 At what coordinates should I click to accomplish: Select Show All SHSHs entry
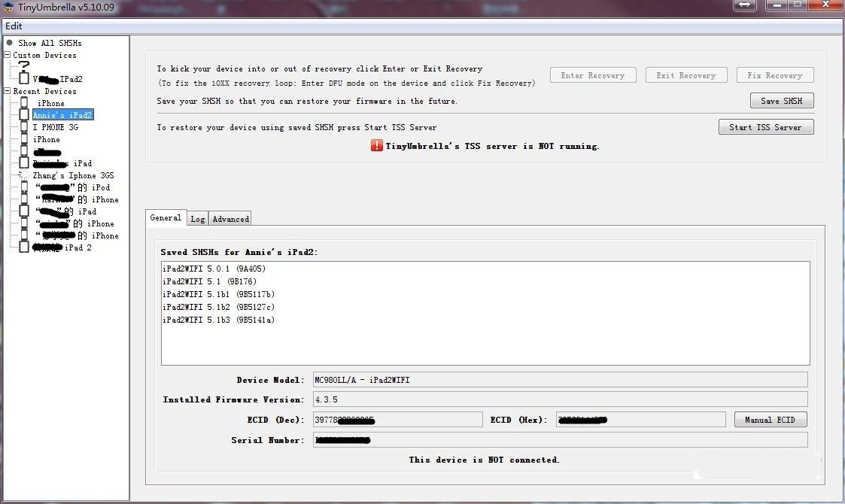tap(50, 43)
